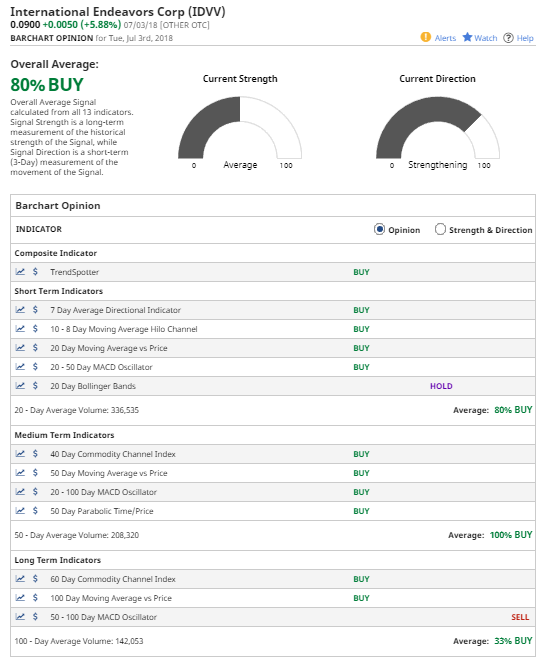This screenshot has height=665, width=544.
Task: Add stock to Watch list link
Action: [x=485, y=38]
